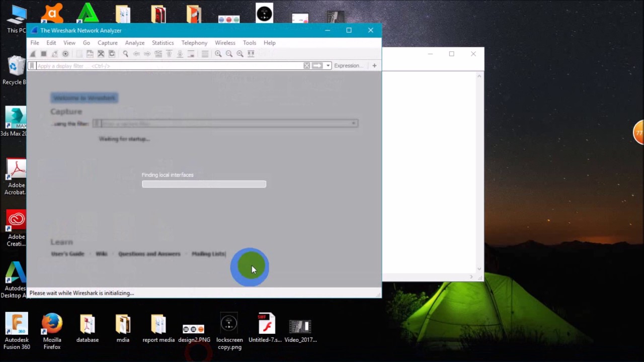Image resolution: width=644 pixels, height=362 pixels.
Task: Toggle auto scroll during live capture
Action: tap(191, 54)
